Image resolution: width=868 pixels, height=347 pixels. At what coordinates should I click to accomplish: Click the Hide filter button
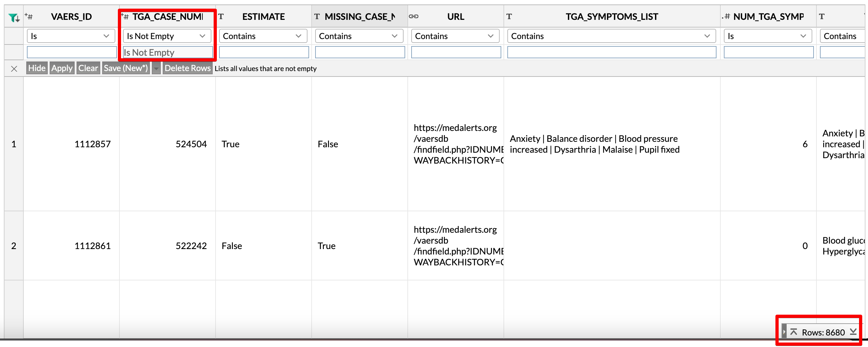pos(37,68)
